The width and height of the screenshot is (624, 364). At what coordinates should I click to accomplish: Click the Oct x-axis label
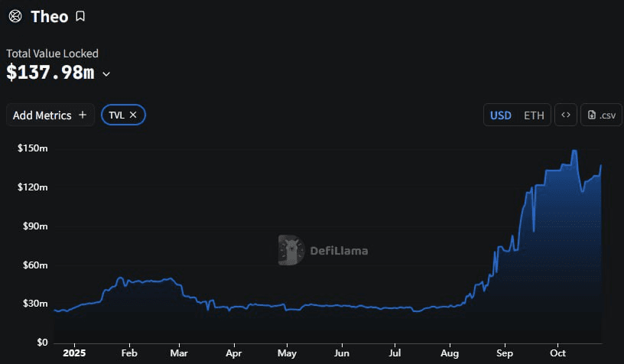click(558, 353)
